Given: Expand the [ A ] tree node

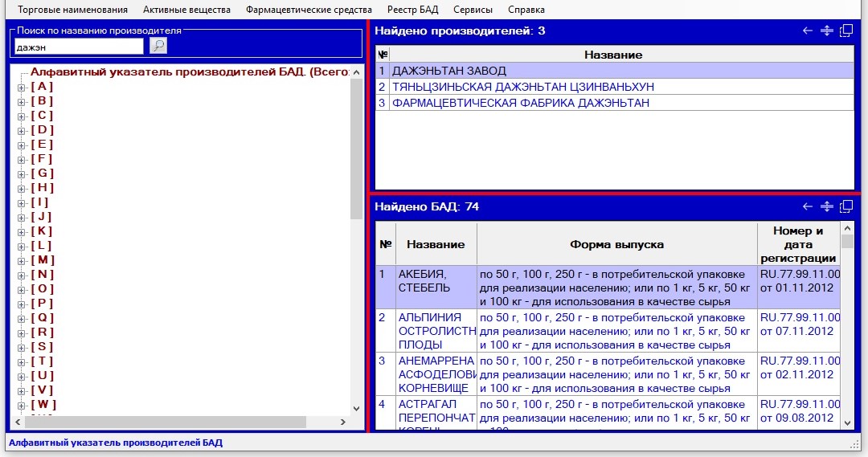Looking at the screenshot, I should (x=22, y=87).
